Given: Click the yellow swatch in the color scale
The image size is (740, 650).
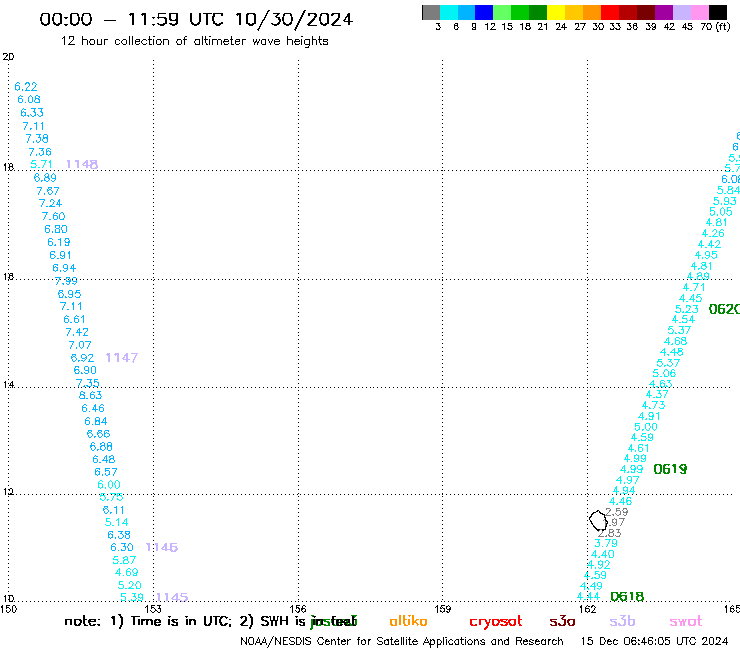Looking at the screenshot, I should tap(555, 12).
